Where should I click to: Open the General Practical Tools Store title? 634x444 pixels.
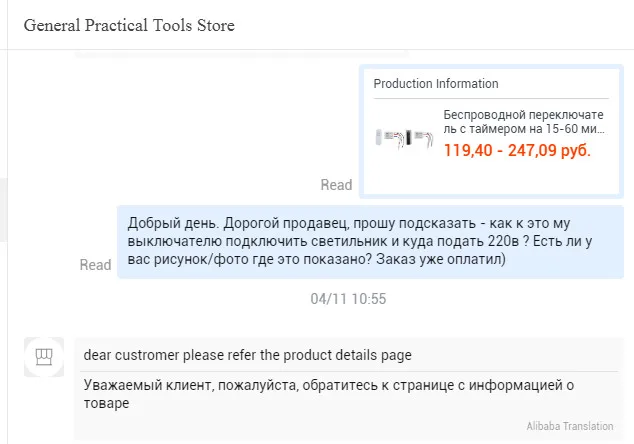click(129, 25)
